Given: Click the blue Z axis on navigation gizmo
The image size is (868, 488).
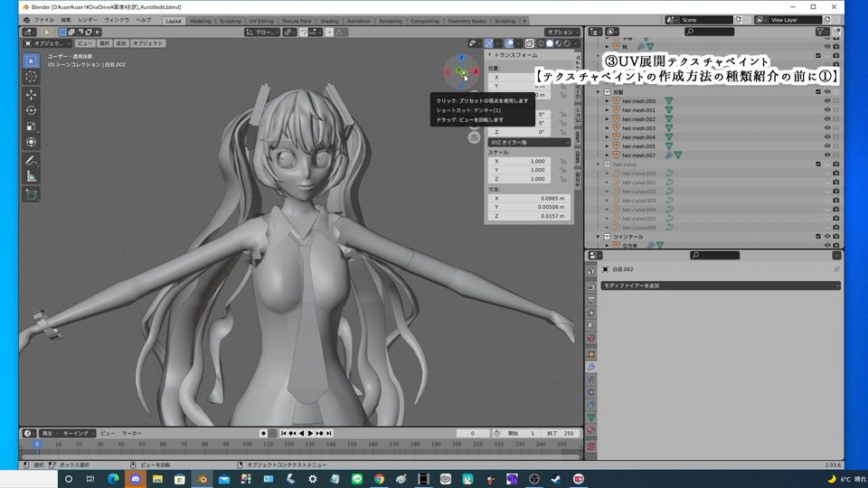Looking at the screenshot, I should 461,58.
